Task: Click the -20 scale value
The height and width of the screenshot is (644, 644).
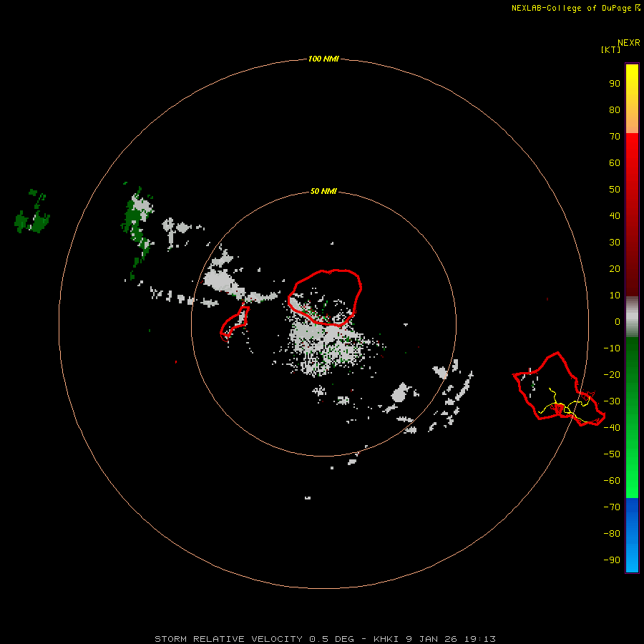Action: tap(612, 375)
